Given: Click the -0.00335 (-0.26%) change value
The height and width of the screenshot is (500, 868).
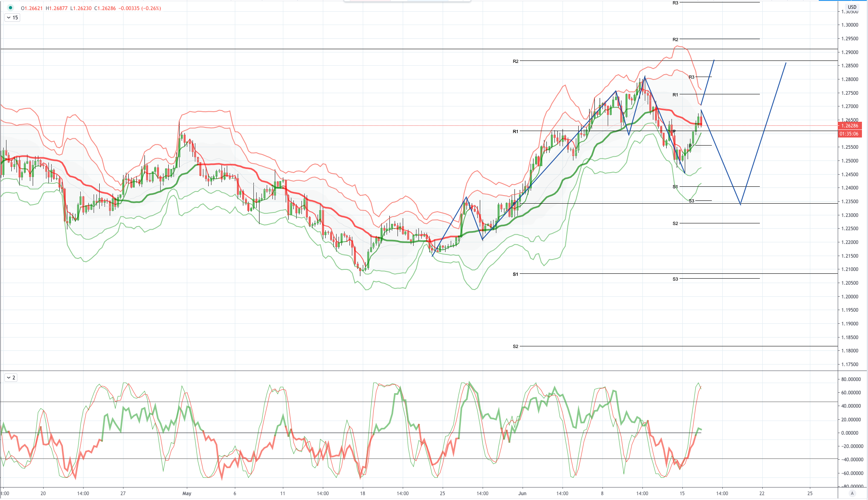Looking at the screenshot, I should (x=140, y=8).
